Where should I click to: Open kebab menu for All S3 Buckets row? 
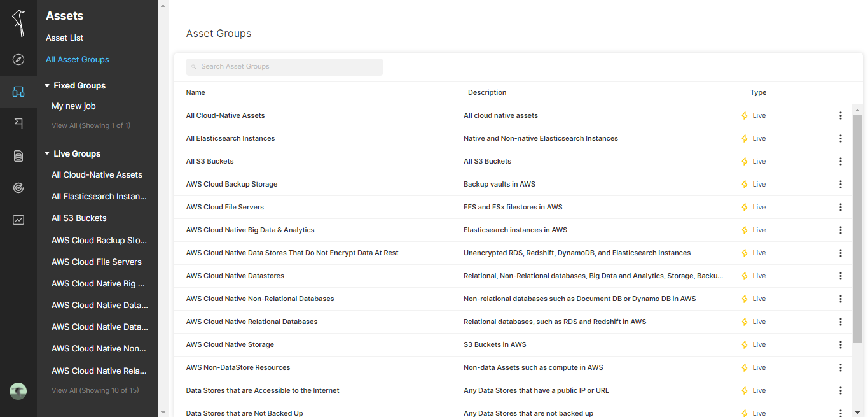click(841, 161)
